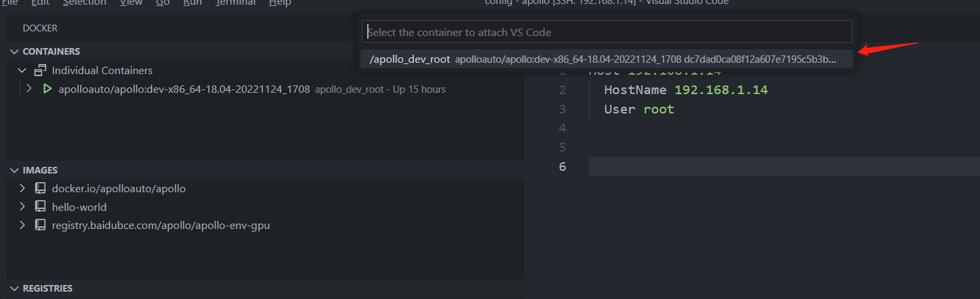980x299 pixels.
Task: Collapse the Individual Containers group
Action: pos(22,70)
